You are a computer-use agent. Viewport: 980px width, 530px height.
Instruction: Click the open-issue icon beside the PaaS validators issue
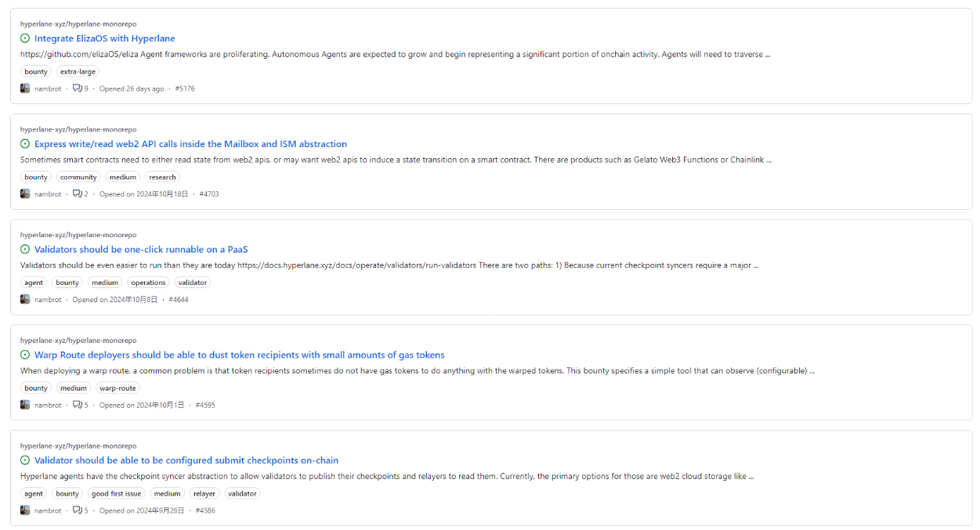click(25, 250)
